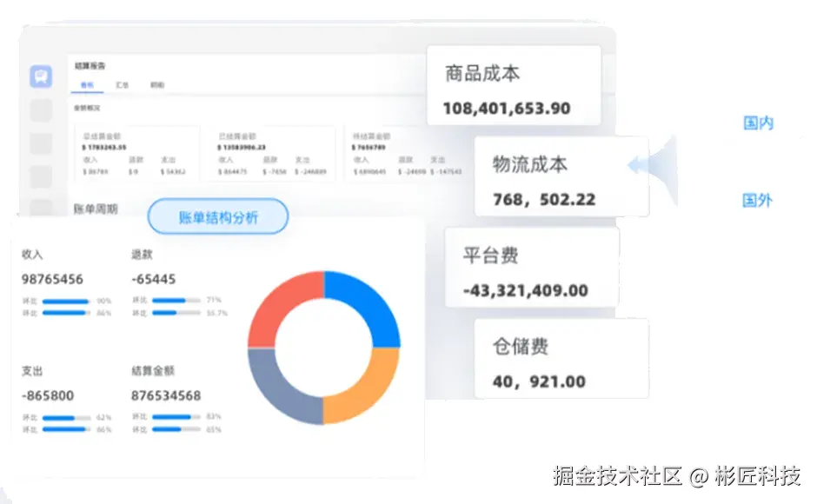817x504 pixels.
Task: Click the 已结算金额 summary card
Action: tap(272, 153)
